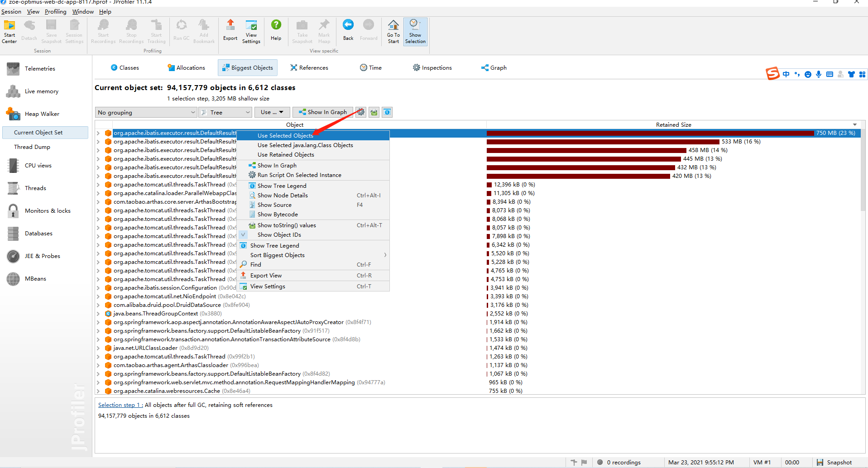Image resolution: width=868 pixels, height=468 pixels.
Task: Open the Use ... dropdown button
Action: click(272, 112)
